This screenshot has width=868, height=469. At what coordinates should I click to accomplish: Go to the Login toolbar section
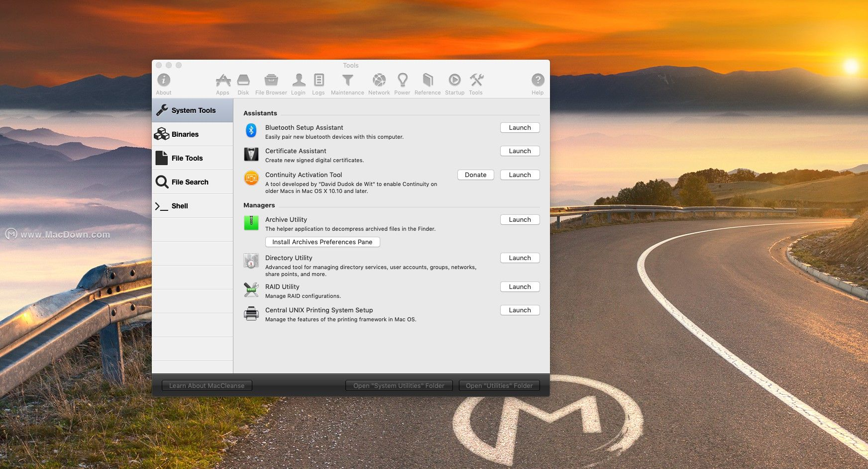(x=299, y=84)
